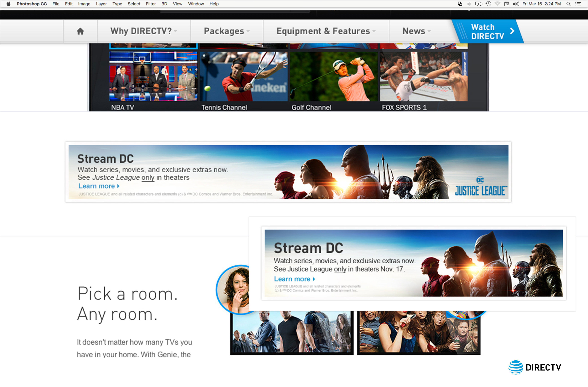Image resolution: width=588 pixels, height=387 pixels.
Task: Open the 3D menu
Action: 164,4
